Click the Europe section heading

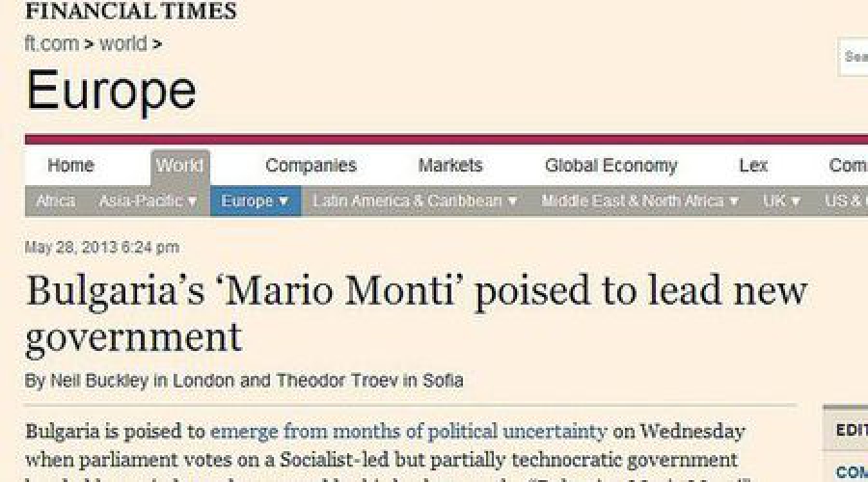tap(111, 90)
